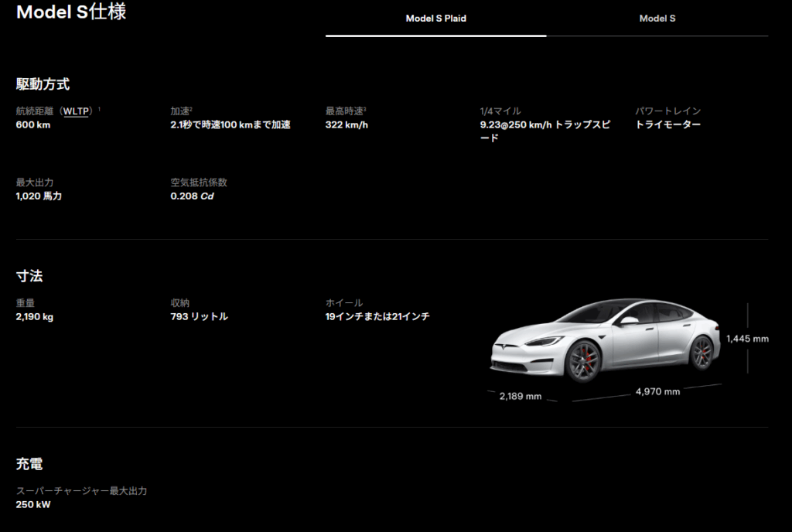The height and width of the screenshot is (532, 792).
Task: Click the 充電 section heading
Action: [x=29, y=464]
